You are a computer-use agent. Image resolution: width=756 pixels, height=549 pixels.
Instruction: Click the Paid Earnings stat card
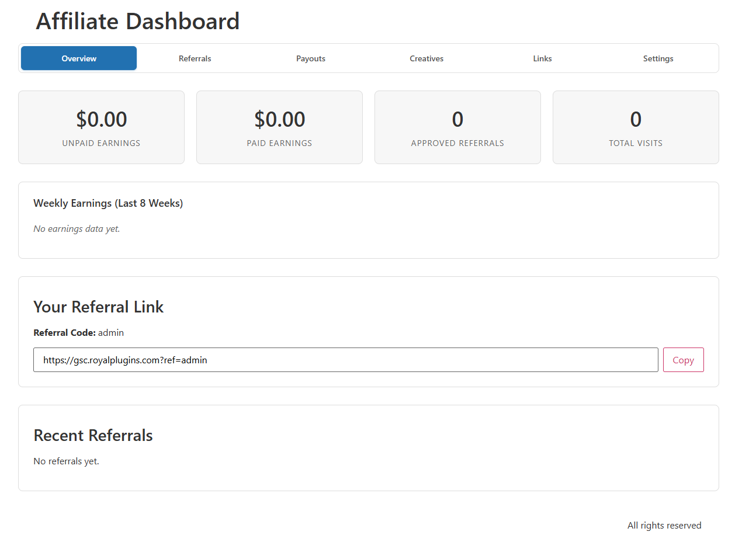[279, 127]
